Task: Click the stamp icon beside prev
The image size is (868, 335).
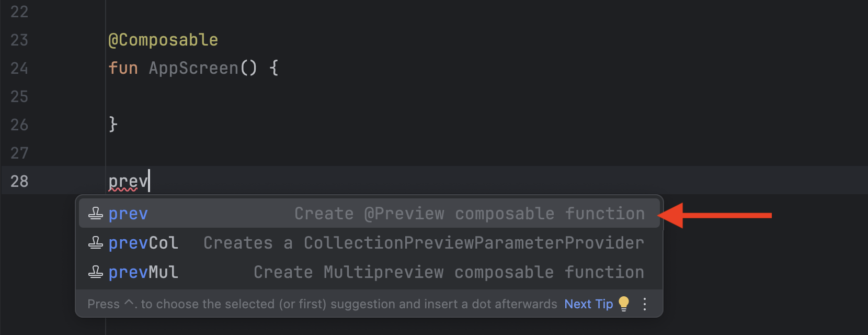Action: 96,214
